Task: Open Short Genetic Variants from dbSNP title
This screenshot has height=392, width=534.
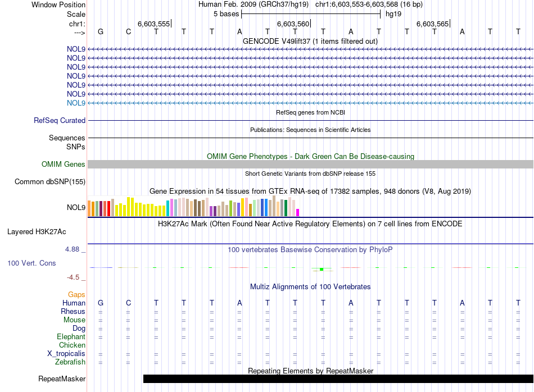Action: [x=310, y=174]
